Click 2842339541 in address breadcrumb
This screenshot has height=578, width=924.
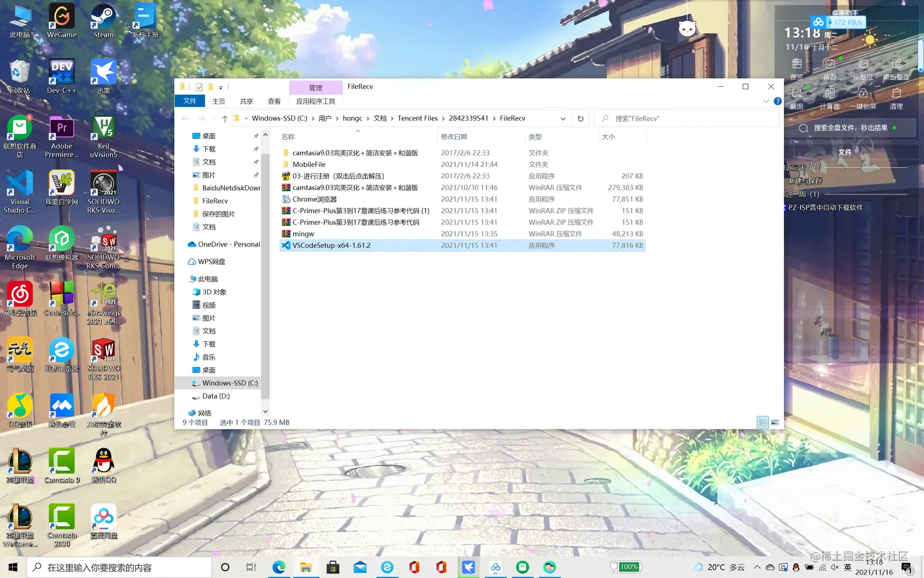[469, 119]
